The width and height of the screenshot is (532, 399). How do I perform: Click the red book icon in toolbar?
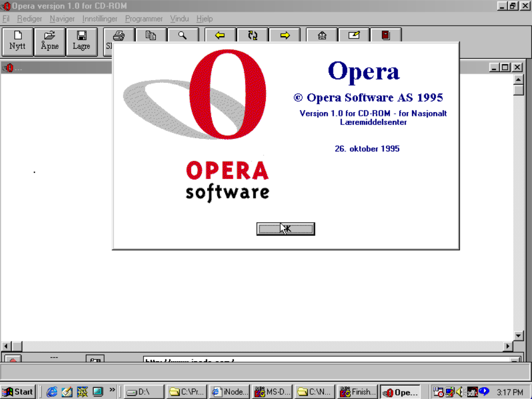coord(385,36)
